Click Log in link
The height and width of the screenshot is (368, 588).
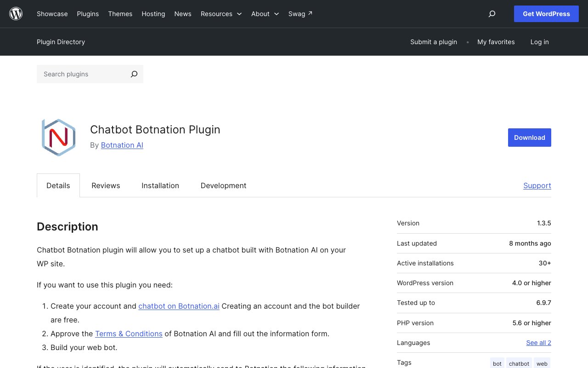(539, 42)
